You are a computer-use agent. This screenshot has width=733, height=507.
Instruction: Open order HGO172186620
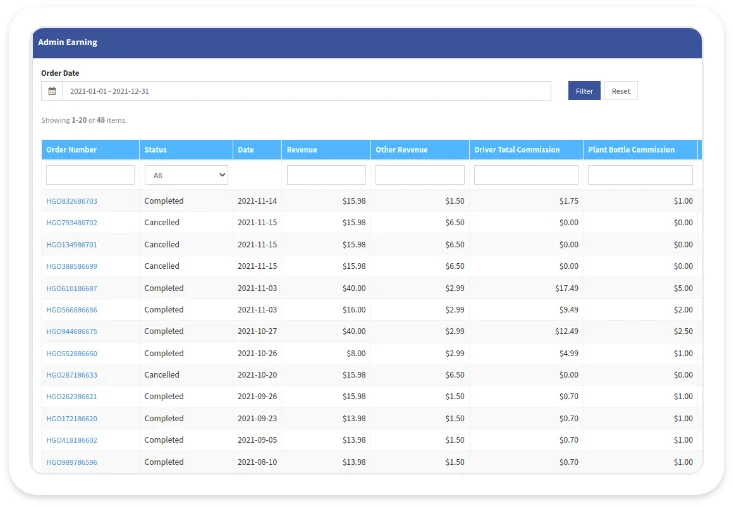(72, 418)
